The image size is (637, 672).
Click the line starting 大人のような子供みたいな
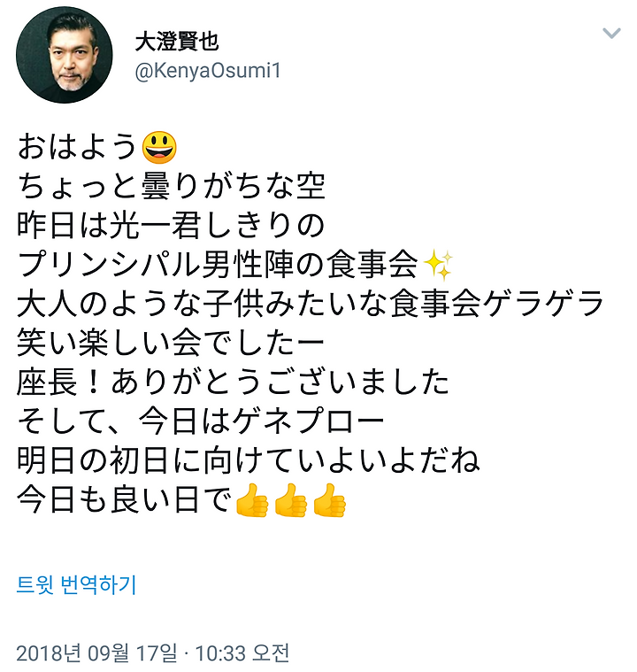311,304
